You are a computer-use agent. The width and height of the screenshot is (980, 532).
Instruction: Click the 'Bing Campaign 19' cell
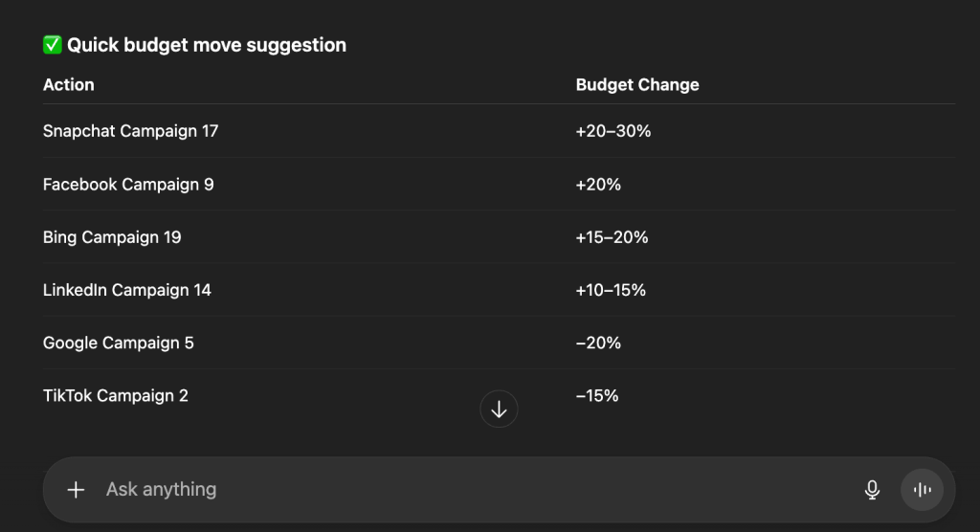(112, 237)
